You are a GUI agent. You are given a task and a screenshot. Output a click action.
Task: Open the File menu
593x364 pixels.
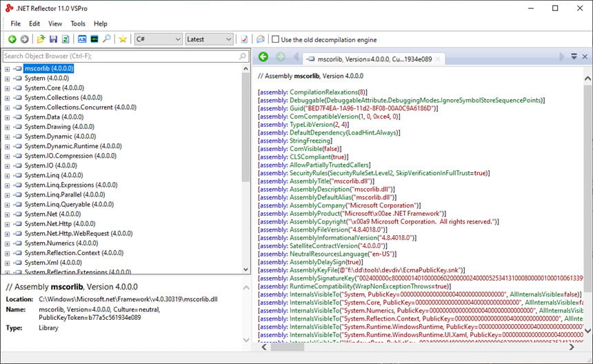click(x=15, y=23)
